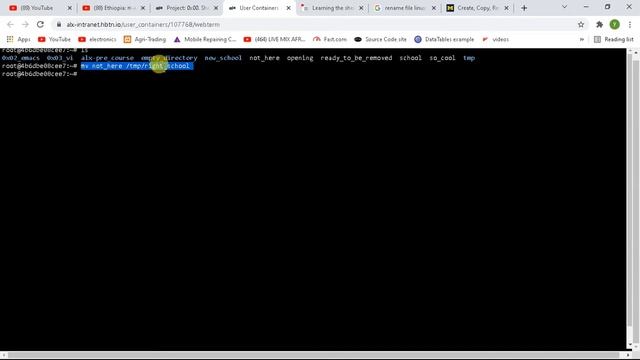Open the Chrome profile avatar

pos(615,24)
